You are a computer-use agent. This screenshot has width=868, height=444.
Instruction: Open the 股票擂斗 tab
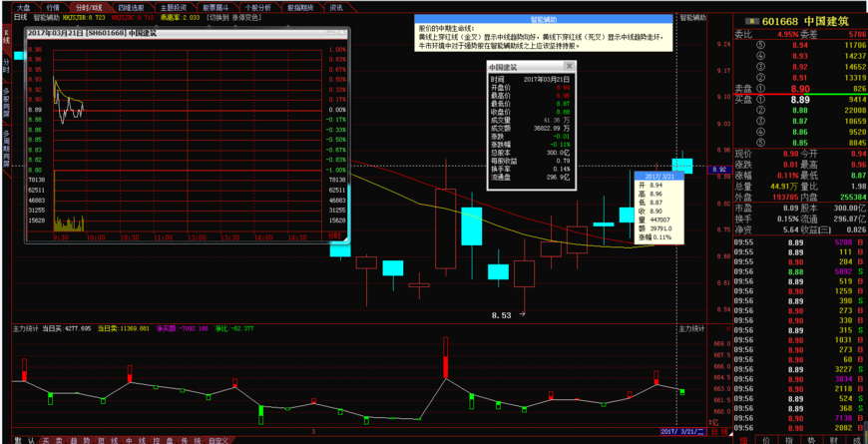216,8
